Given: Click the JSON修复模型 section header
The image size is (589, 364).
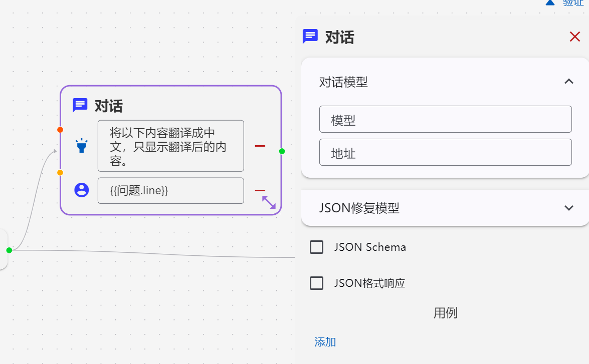Looking at the screenshot, I should [445, 208].
